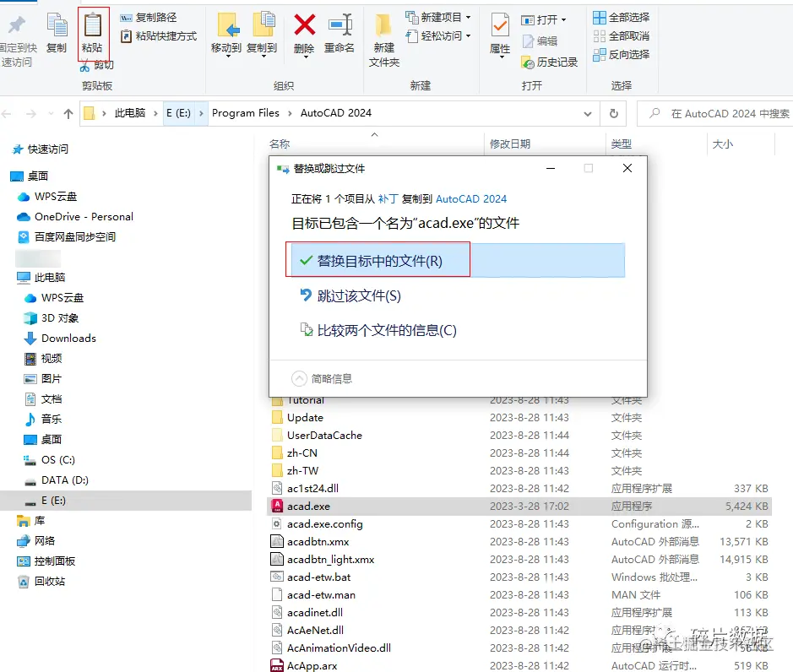Click the 补丁 source link in dialog

pyautogui.click(x=388, y=198)
